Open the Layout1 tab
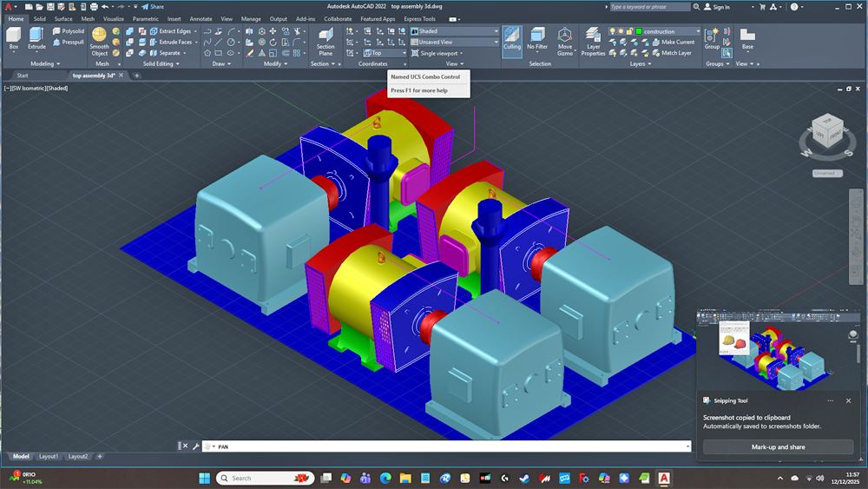 (x=49, y=456)
